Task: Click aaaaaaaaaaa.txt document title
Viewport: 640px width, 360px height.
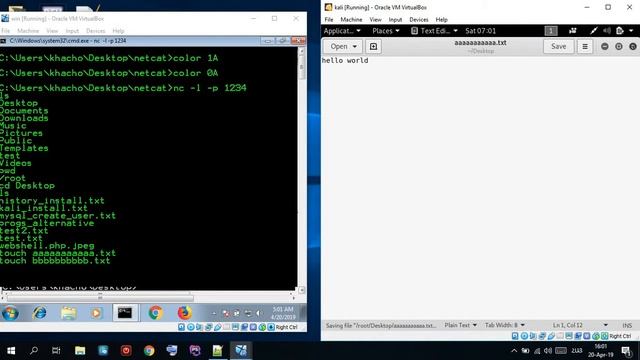Action: (x=480, y=42)
